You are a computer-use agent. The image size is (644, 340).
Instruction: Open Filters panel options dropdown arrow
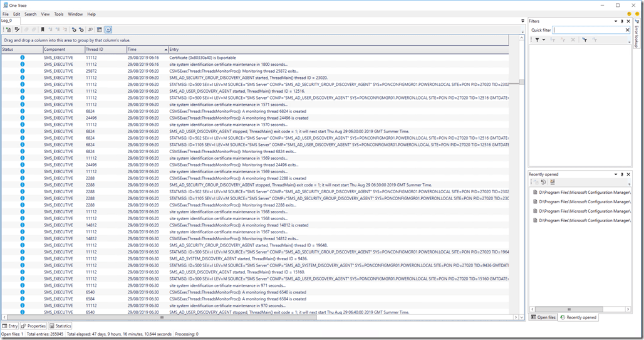pyautogui.click(x=615, y=21)
